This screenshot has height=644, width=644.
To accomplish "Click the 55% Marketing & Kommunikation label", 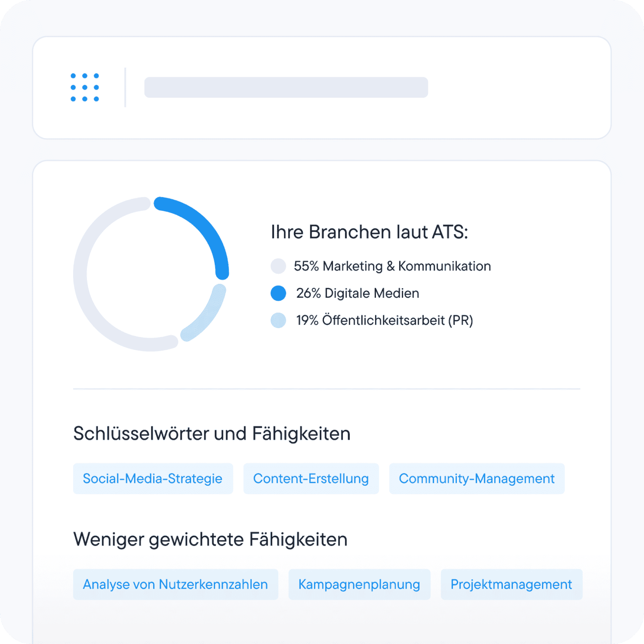I will 392,266.
